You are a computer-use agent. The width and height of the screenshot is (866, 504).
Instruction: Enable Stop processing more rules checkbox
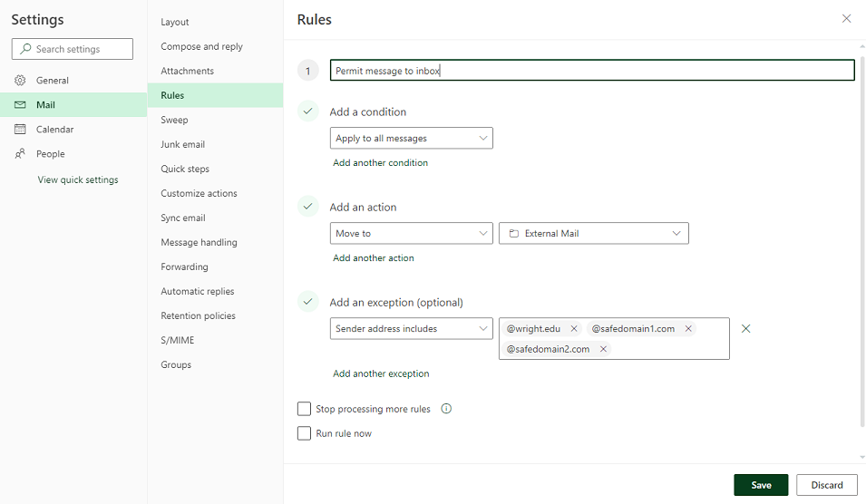305,410
